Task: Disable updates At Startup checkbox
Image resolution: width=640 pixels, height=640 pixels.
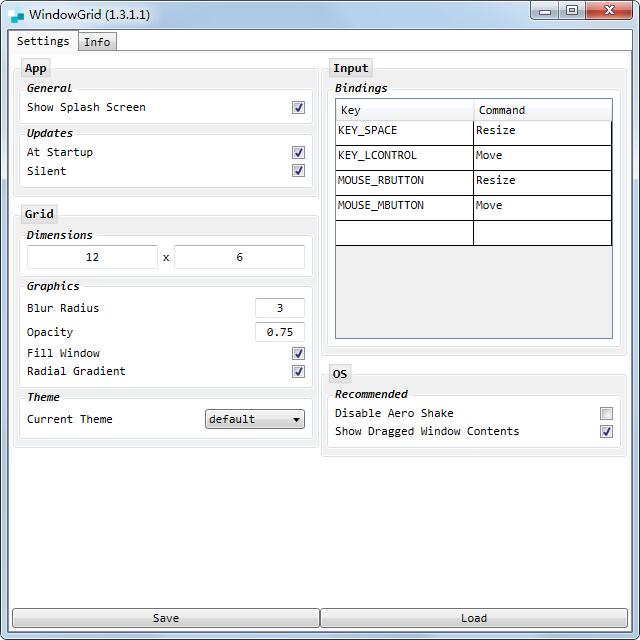Action: (298, 153)
